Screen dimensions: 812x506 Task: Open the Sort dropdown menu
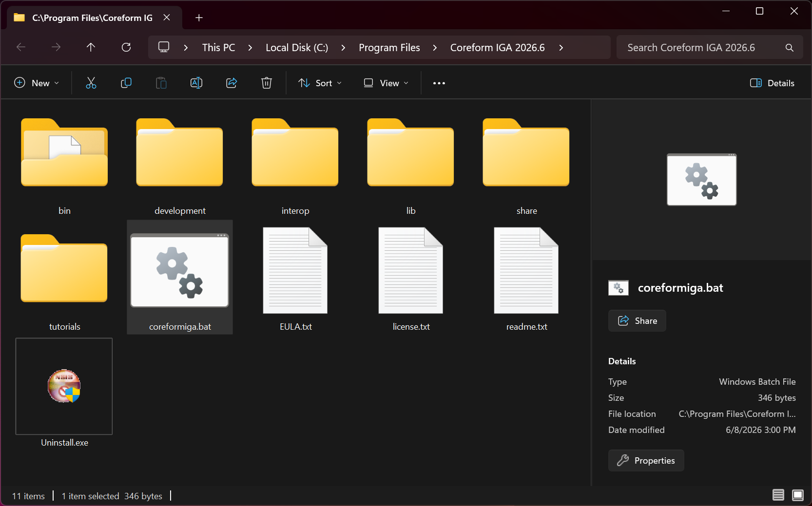320,83
